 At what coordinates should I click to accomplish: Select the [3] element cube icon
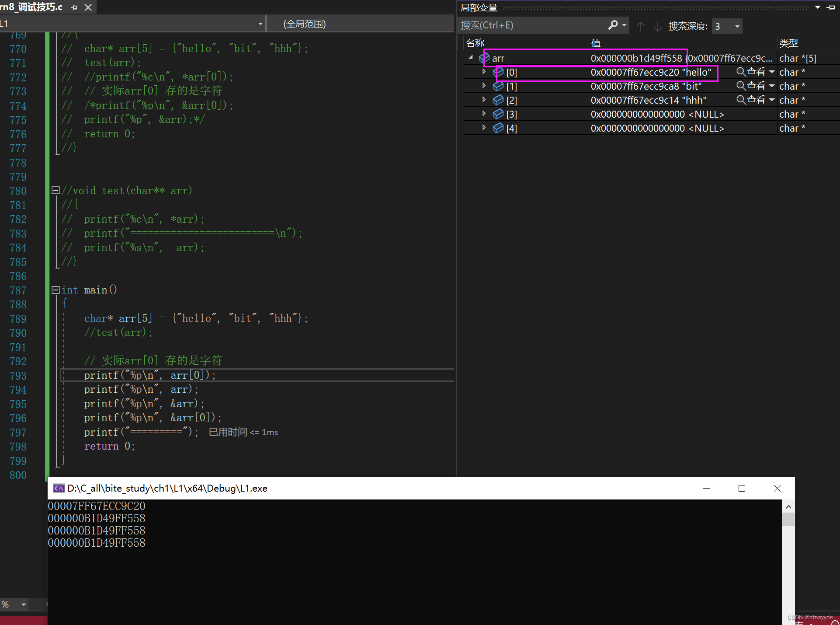(498, 114)
